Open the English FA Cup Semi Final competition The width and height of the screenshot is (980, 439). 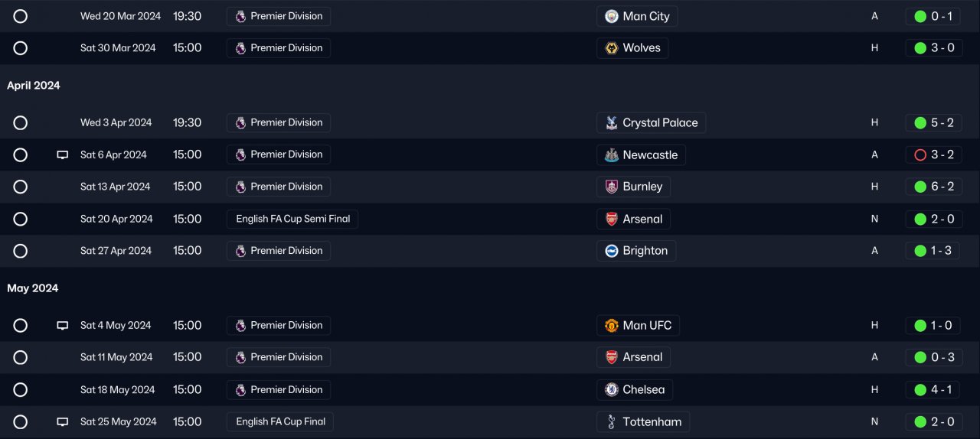click(x=292, y=219)
